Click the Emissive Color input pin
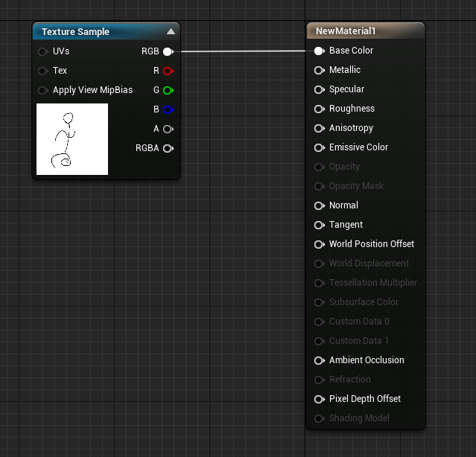This screenshot has width=476, height=457. [319, 147]
